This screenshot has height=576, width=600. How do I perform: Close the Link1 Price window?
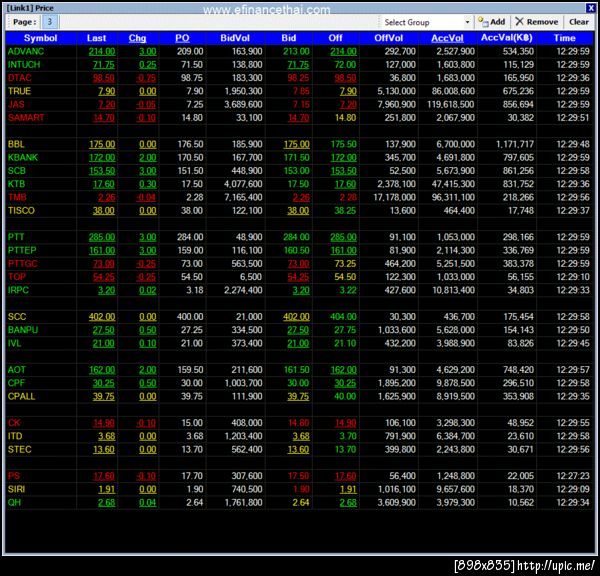point(590,8)
